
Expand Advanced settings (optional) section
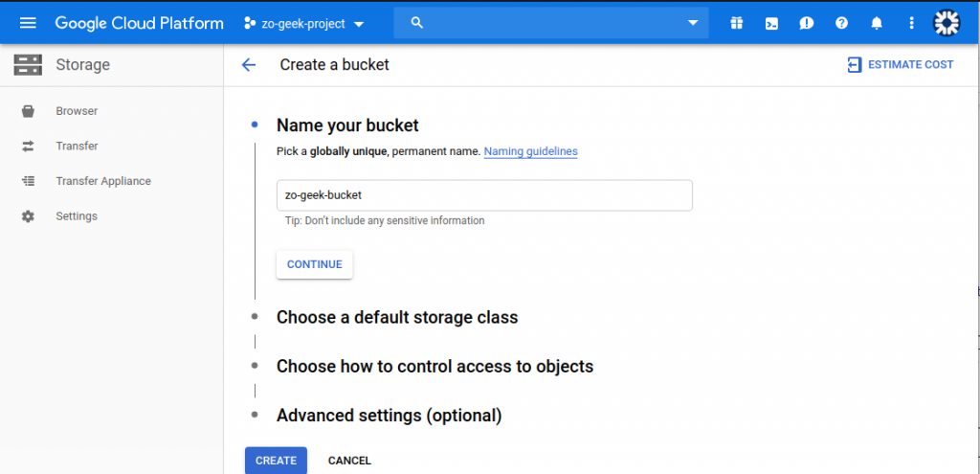tap(389, 416)
